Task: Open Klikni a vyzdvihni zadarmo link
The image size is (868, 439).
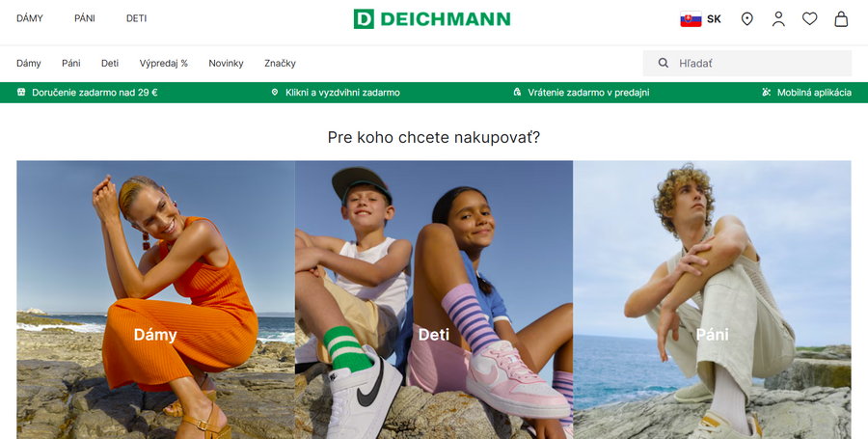Action: (342, 93)
